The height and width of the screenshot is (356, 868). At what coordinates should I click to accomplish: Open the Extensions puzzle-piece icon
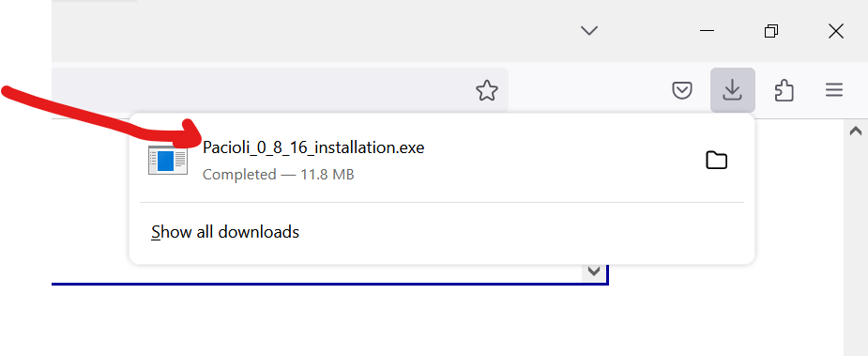784,90
